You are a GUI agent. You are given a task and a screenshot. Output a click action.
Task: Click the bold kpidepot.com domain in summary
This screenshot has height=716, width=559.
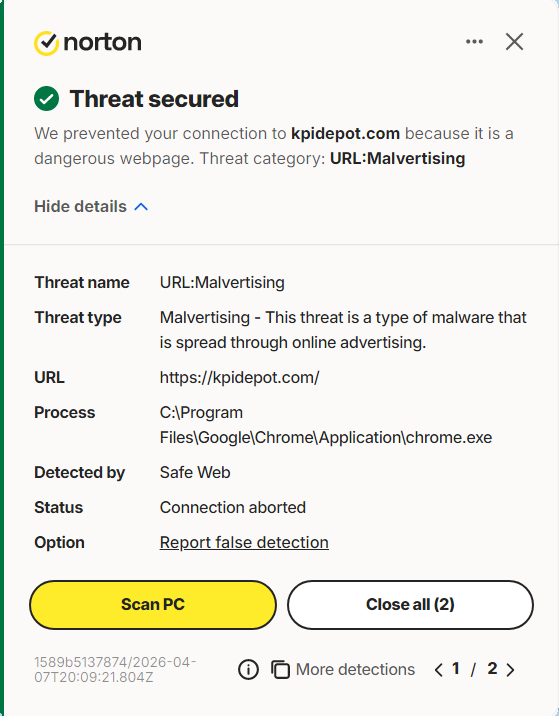click(346, 133)
